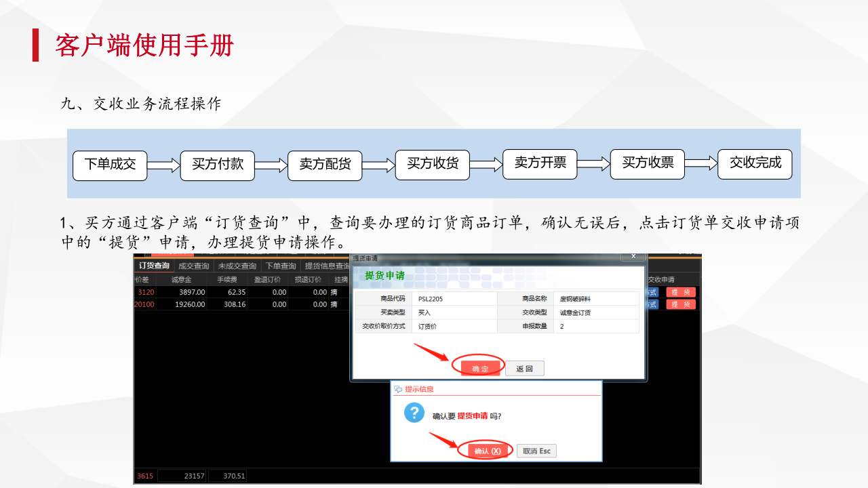Click the red 20100 value
Viewport: 868px width, 488px height.
144,304
